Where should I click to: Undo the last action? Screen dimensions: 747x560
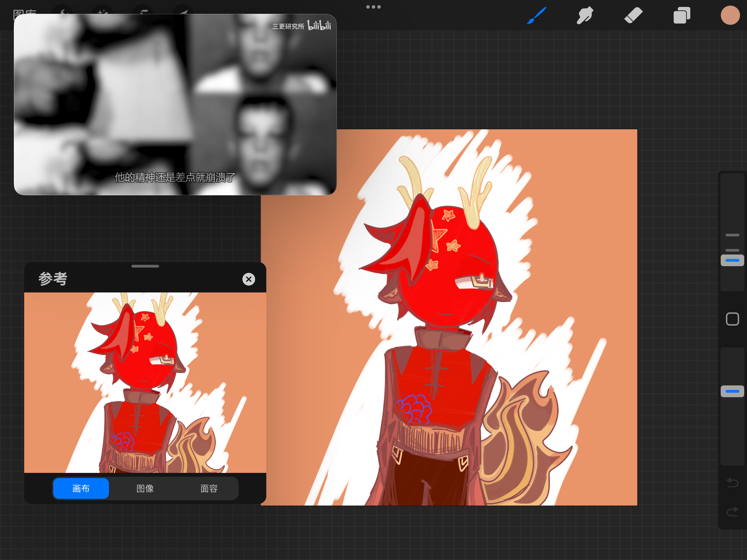(732, 483)
